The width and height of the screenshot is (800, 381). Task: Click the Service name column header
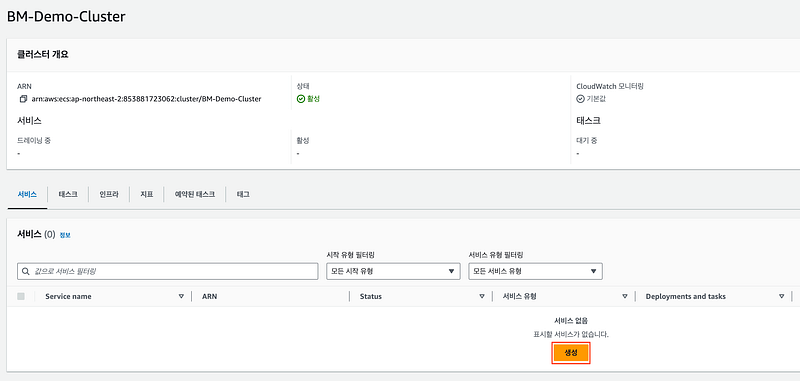click(68, 296)
